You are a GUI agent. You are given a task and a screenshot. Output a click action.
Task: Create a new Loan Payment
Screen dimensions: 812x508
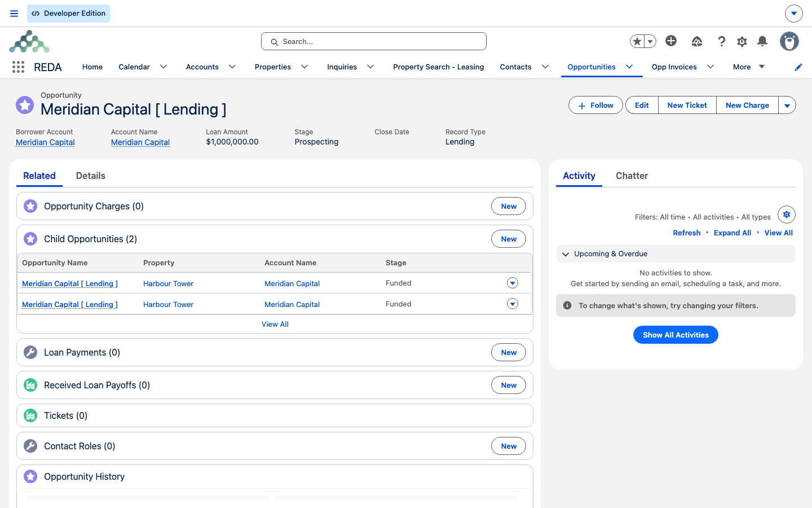[x=509, y=352]
